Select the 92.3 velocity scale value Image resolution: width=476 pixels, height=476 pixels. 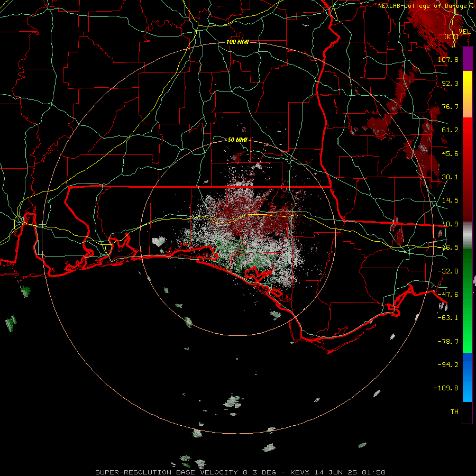[450, 83]
